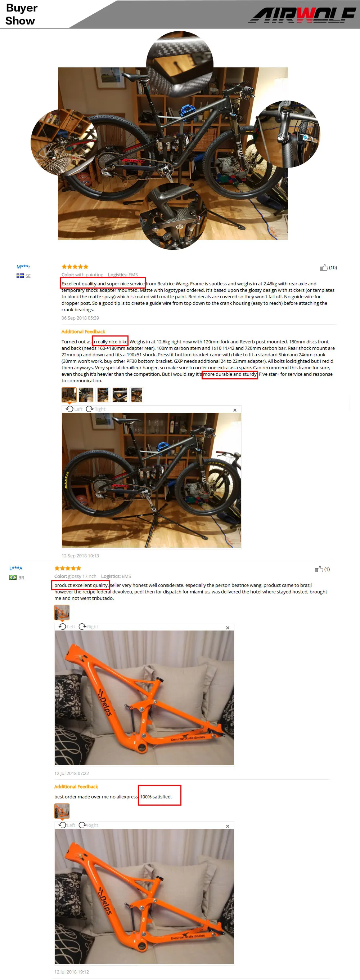The height and width of the screenshot is (980, 360).
Task: Rotate second orange frame photo right
Action: (x=88, y=825)
